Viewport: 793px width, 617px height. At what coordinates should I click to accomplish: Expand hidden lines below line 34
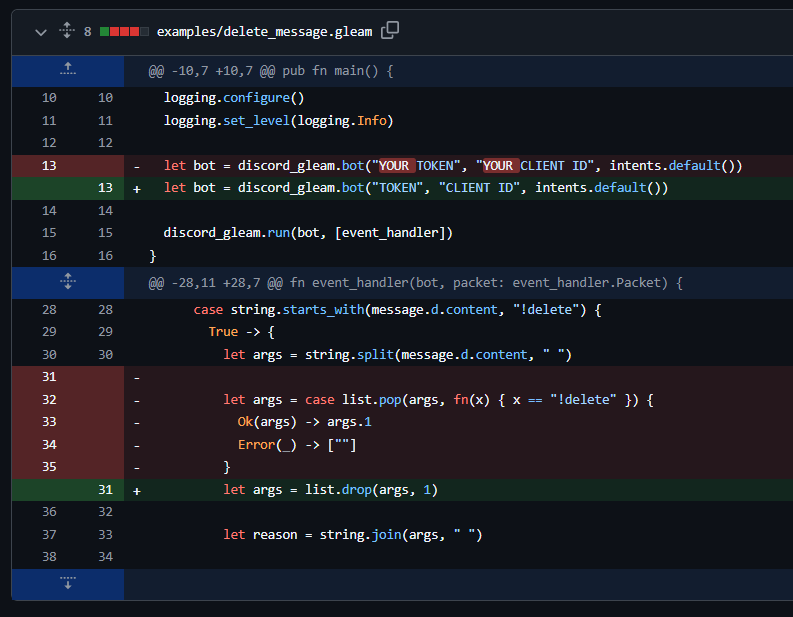68,584
